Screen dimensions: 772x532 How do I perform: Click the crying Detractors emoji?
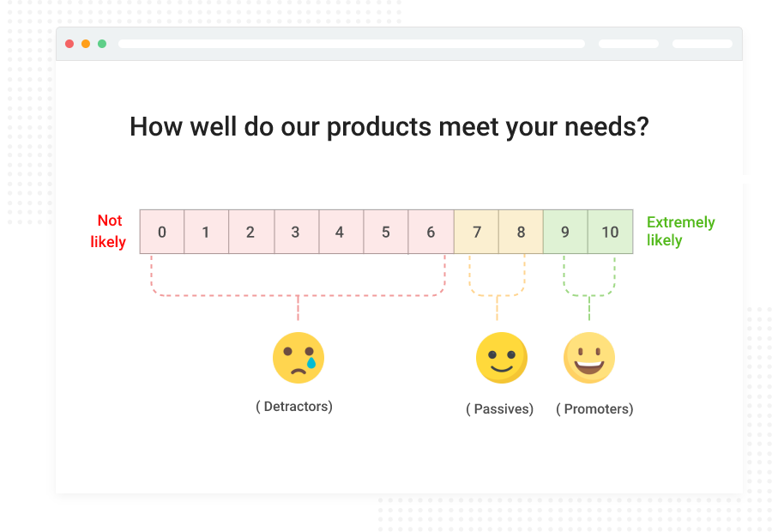[x=299, y=358]
